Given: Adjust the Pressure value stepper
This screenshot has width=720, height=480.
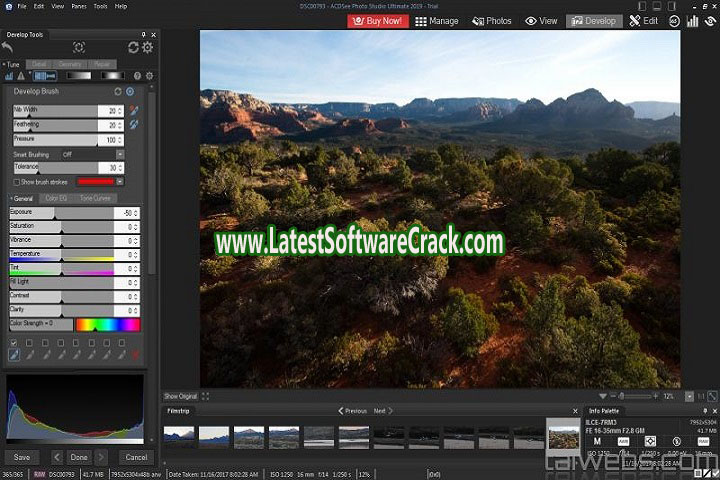Looking at the screenshot, I should (x=120, y=140).
